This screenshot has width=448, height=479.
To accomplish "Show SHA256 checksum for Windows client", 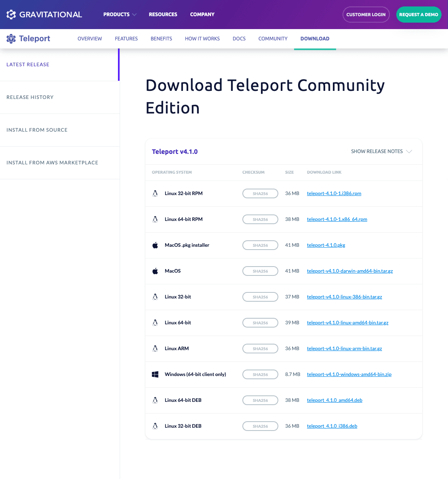I will coord(260,374).
